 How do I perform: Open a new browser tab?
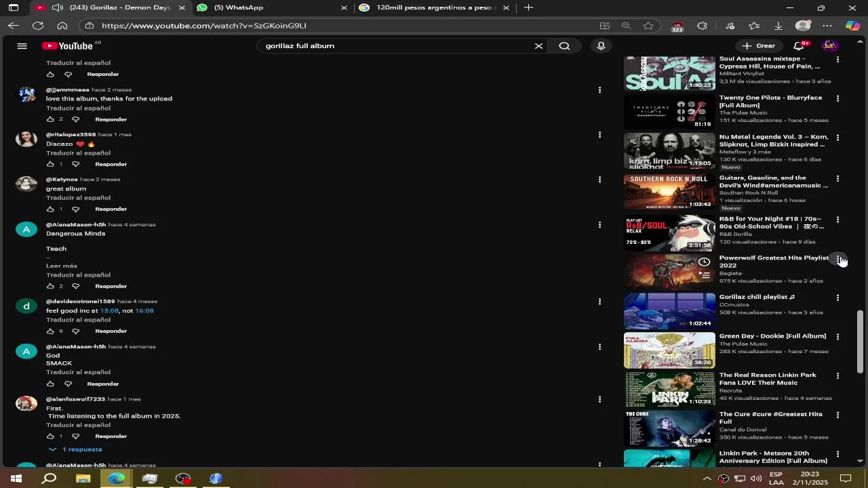[528, 7]
